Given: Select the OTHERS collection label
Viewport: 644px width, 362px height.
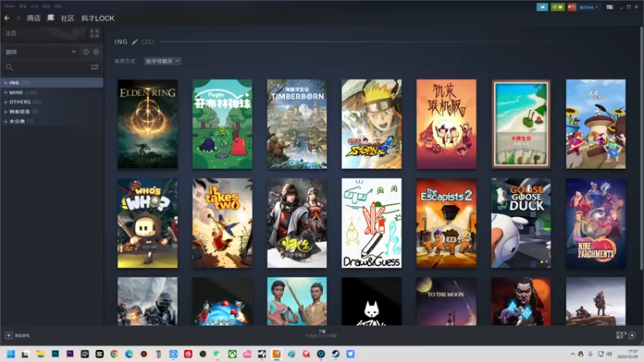Looking at the screenshot, I should click(19, 102).
